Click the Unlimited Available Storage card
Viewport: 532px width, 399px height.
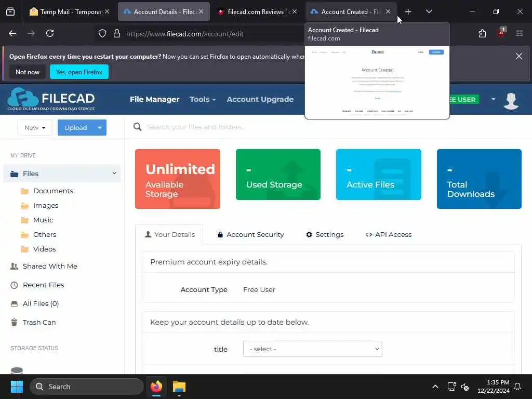pos(178,179)
